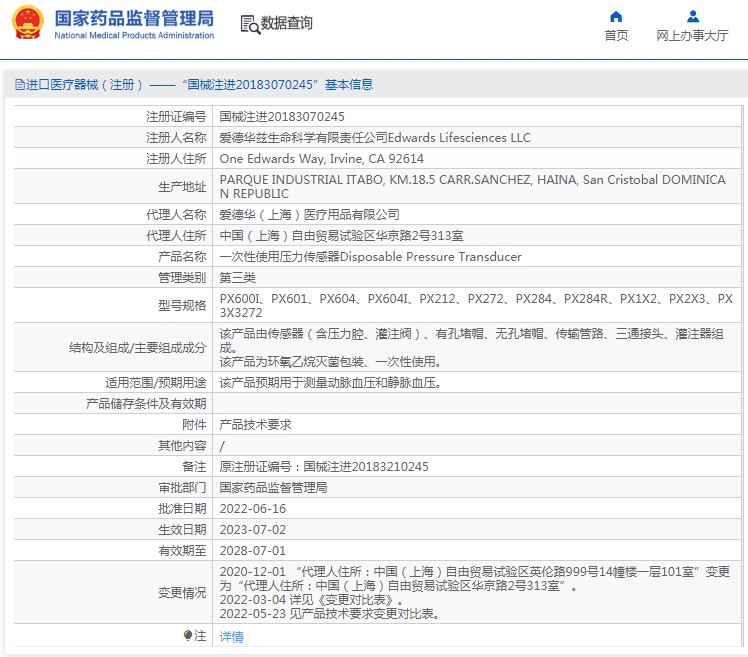This screenshot has width=748, height=657.
Task: Select agent name 爱德华（上海）医疗用品有限公司
Action: [x=309, y=215]
